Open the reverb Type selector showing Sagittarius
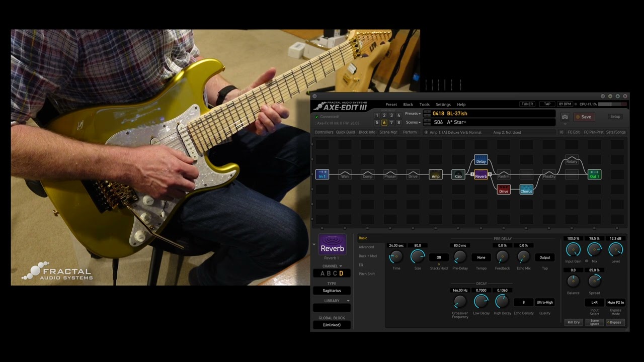This screenshot has height=362, width=644. pyautogui.click(x=332, y=291)
